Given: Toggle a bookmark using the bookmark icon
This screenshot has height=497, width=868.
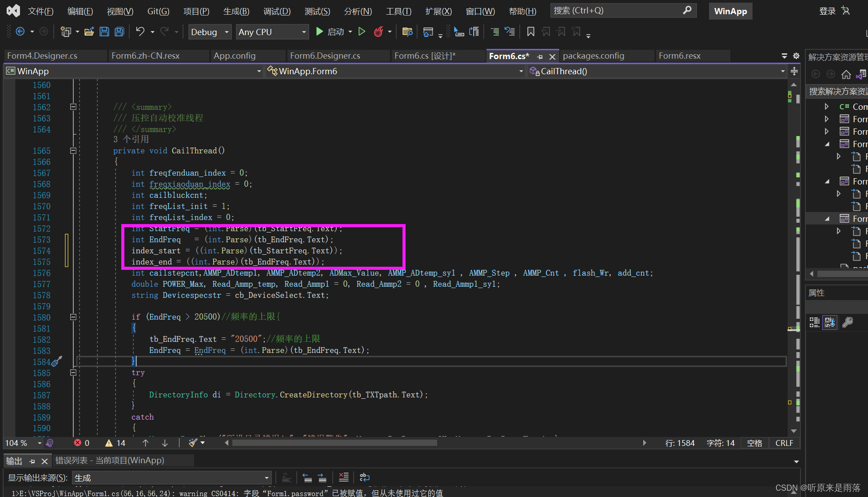Looking at the screenshot, I should [x=530, y=32].
